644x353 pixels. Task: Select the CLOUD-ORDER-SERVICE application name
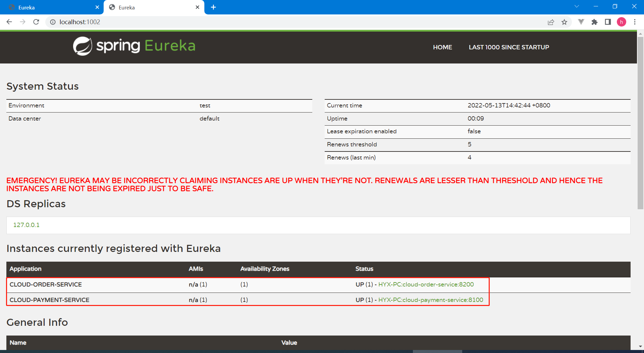point(46,284)
